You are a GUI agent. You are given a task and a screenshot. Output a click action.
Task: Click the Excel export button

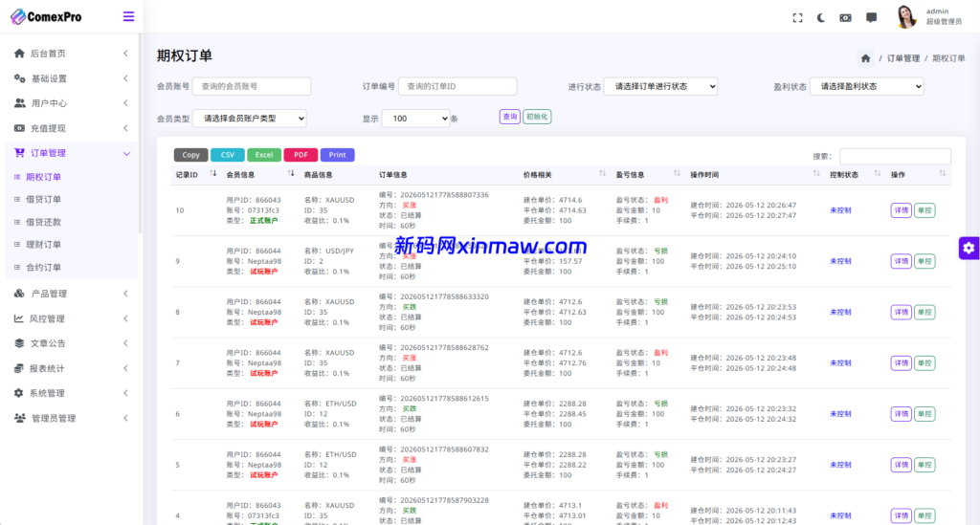point(264,155)
